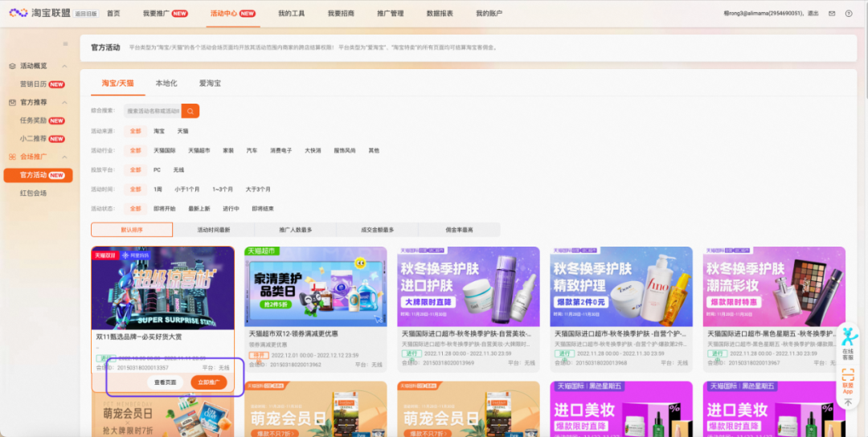The width and height of the screenshot is (868, 437).
Task: Filter 活动行业 by 天猫国际
Action: click(x=165, y=150)
